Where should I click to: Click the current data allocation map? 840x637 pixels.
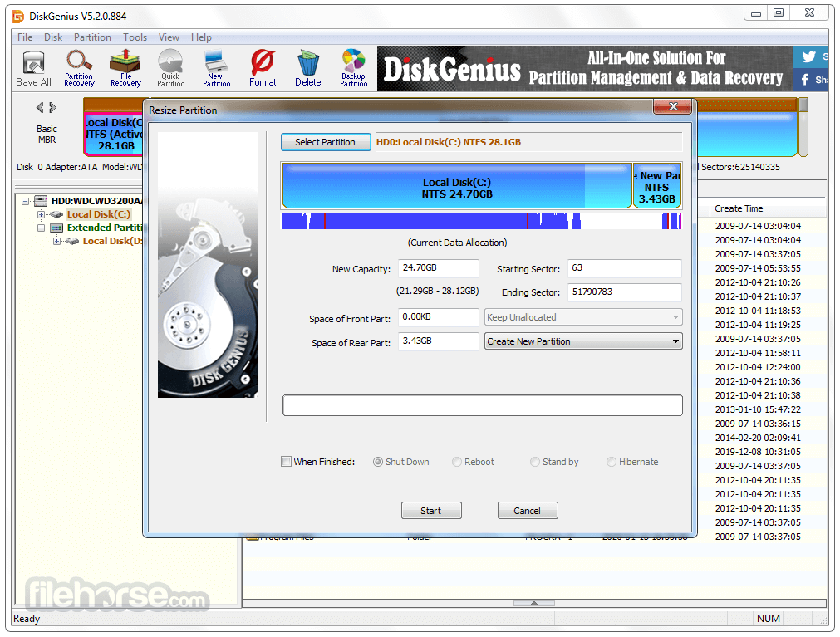[481, 221]
